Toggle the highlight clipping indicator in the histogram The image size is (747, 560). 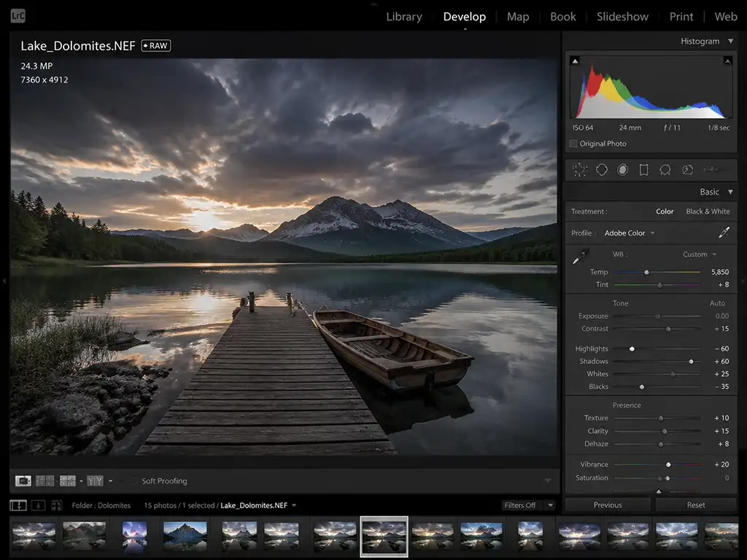pos(727,61)
